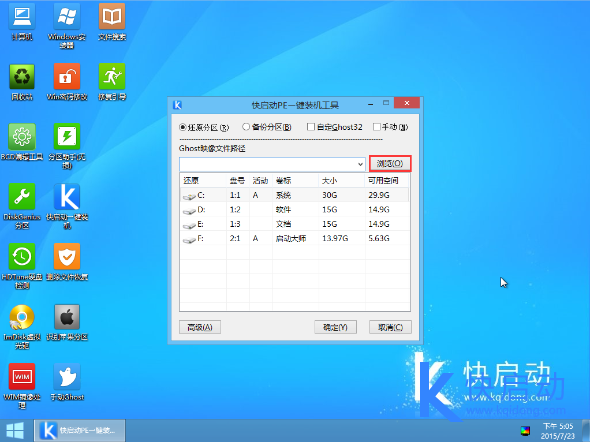Viewport: 590px width, 442px height.
Task: Select the C: drive row
Action: coord(295,195)
